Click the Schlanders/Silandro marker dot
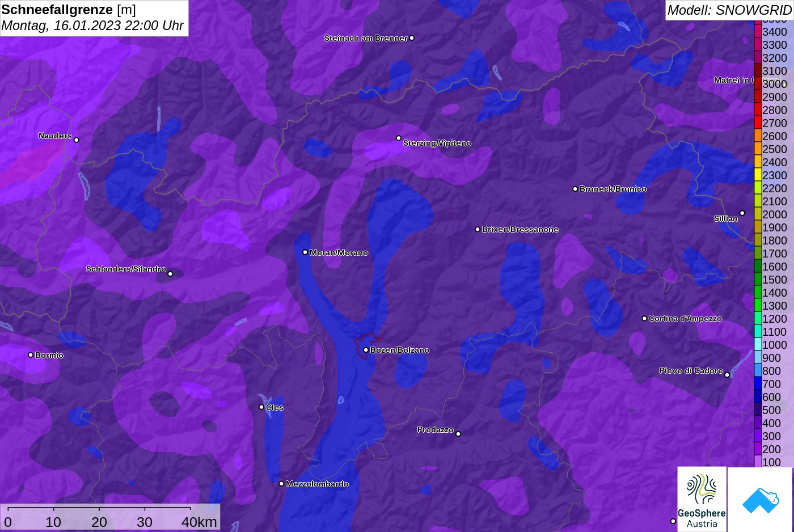 (170, 273)
